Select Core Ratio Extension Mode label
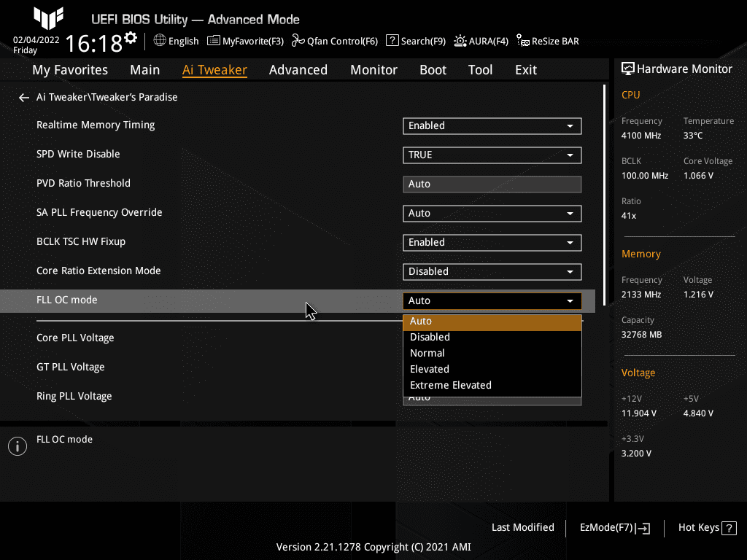 98,271
